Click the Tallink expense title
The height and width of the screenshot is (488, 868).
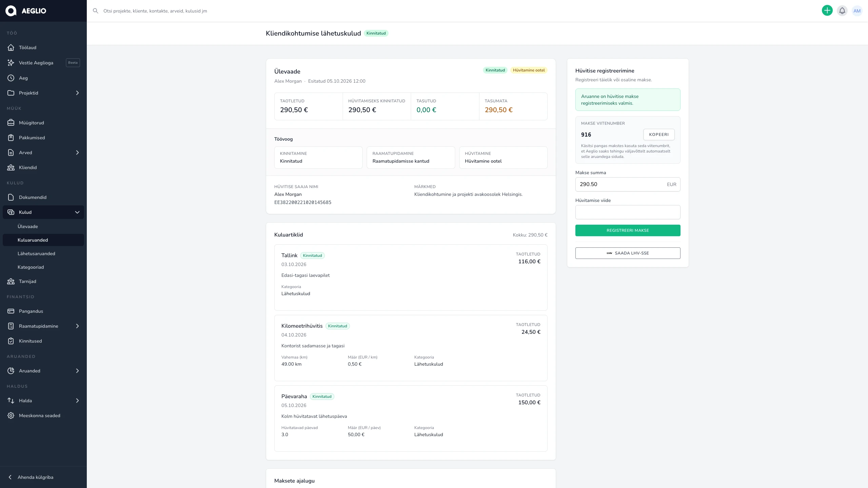pyautogui.click(x=289, y=256)
